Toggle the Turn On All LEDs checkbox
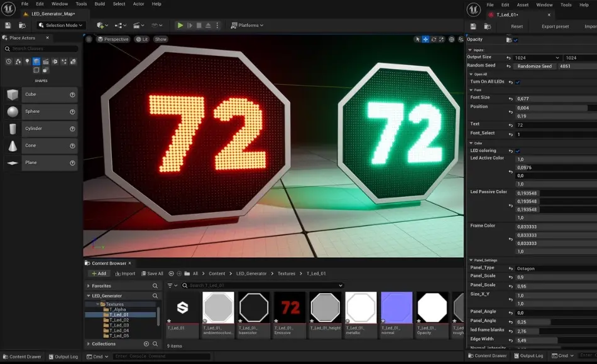The width and height of the screenshot is (597, 364). click(x=518, y=82)
